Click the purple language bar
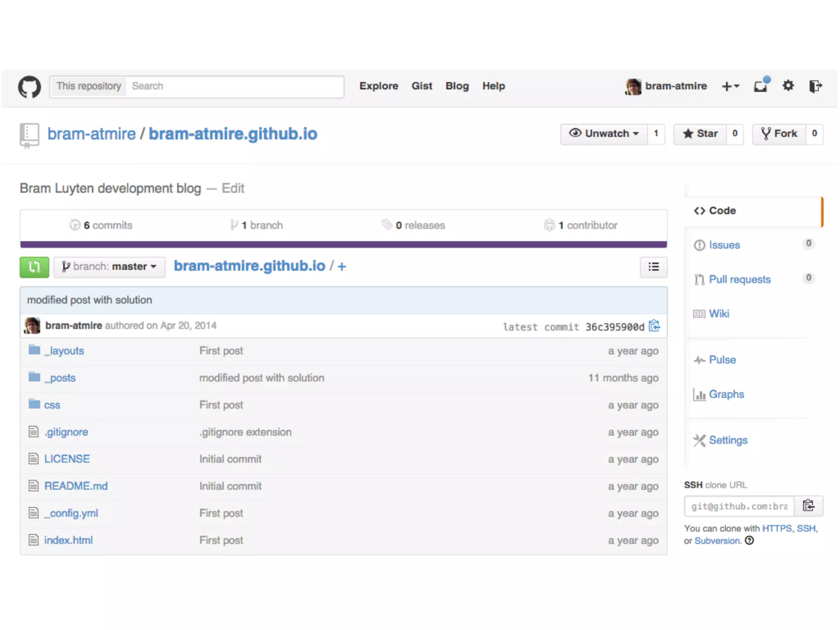 click(343, 244)
